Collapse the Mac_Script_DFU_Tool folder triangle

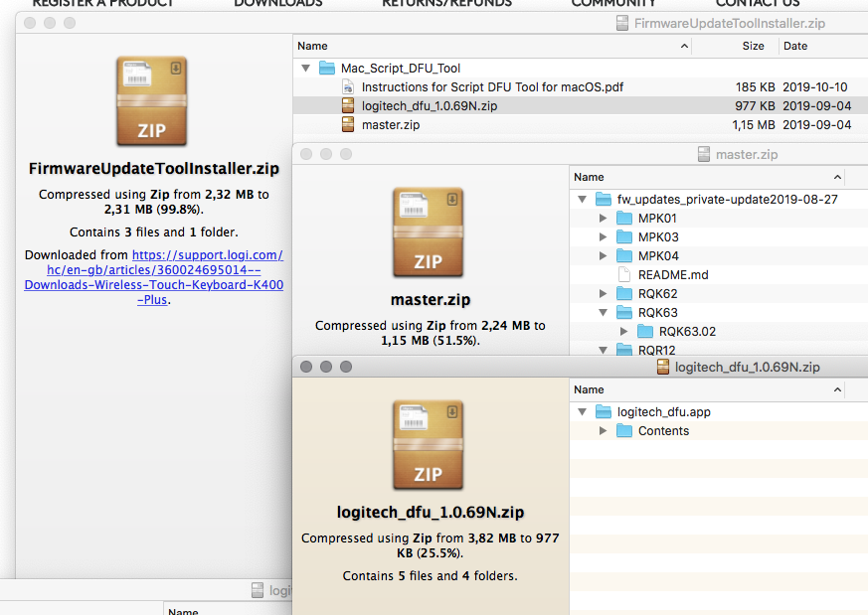coord(305,68)
